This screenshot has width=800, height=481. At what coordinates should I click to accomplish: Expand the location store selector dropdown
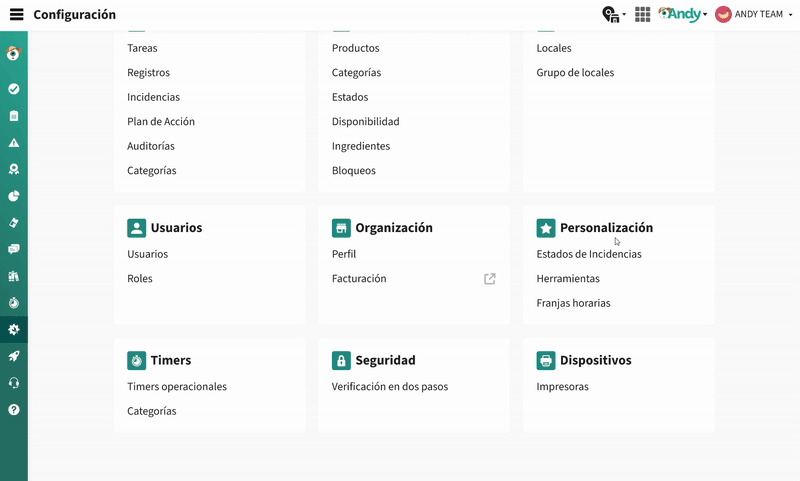(x=613, y=15)
